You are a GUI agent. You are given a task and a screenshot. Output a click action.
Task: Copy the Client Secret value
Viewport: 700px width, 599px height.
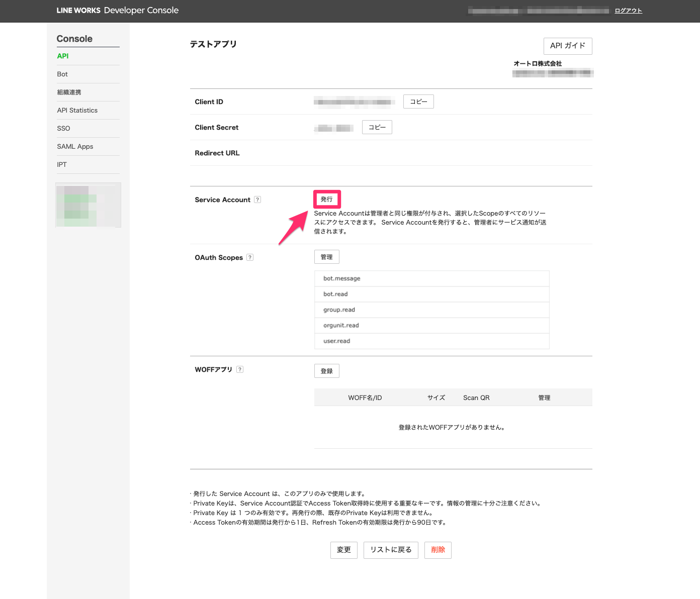377,127
